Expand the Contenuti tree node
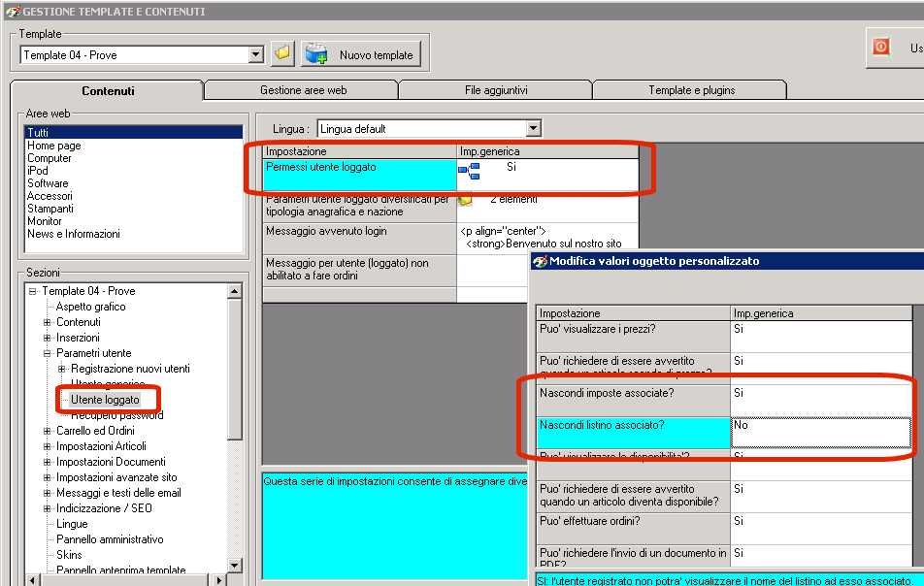 coord(48,322)
